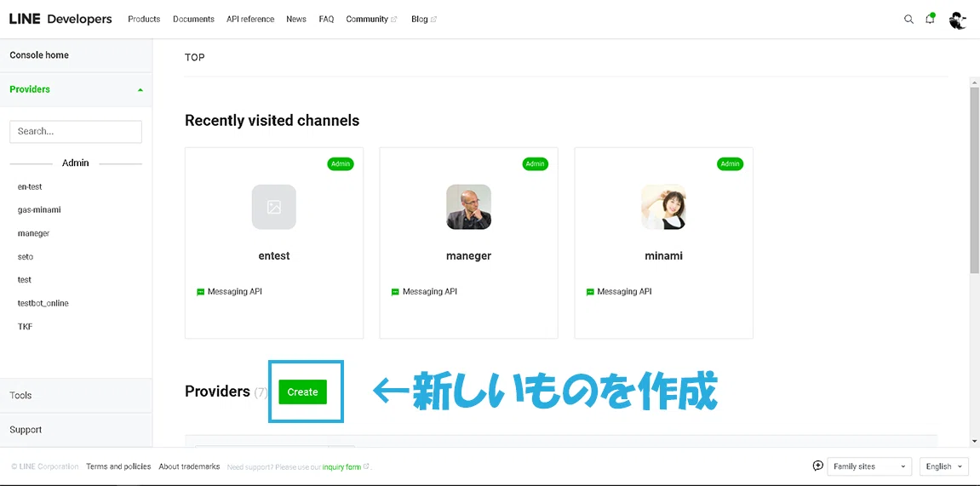The image size is (980, 486).
Task: Click the green Create provider button
Action: (x=302, y=392)
